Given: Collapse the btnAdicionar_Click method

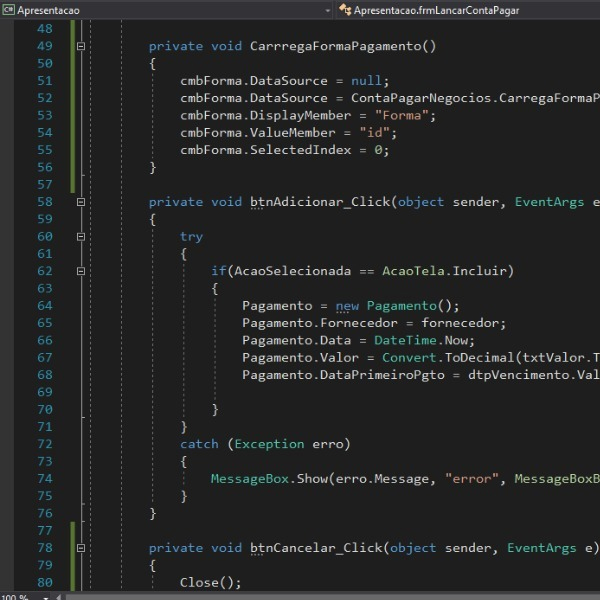Looking at the screenshot, I should [x=81, y=202].
